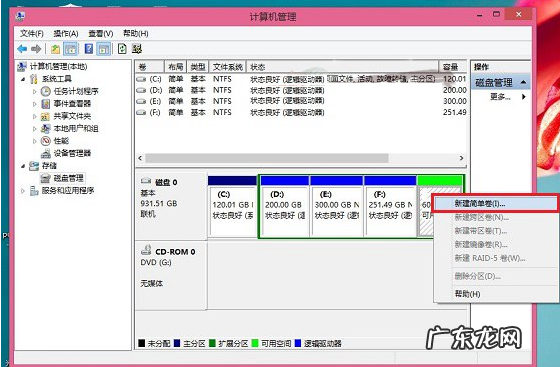Click the 磁盘 0 disk icon
560x367 pixels.
click(x=146, y=181)
